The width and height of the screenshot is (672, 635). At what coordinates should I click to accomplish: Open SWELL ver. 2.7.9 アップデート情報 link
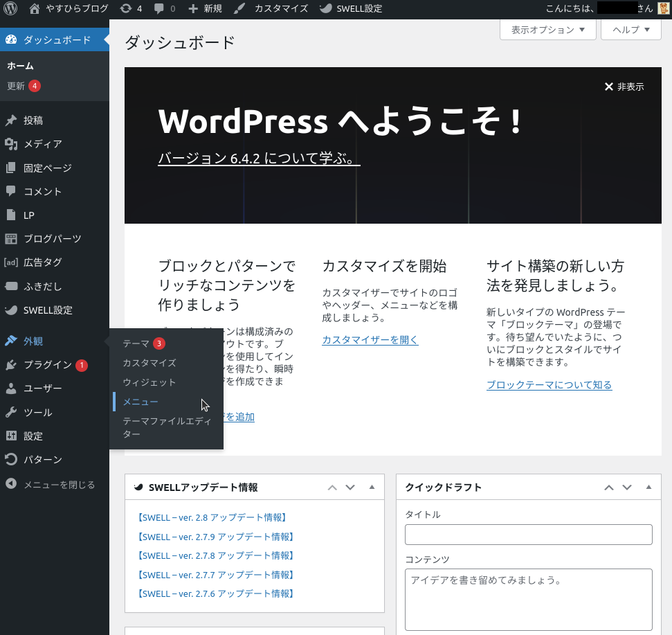coord(215,537)
